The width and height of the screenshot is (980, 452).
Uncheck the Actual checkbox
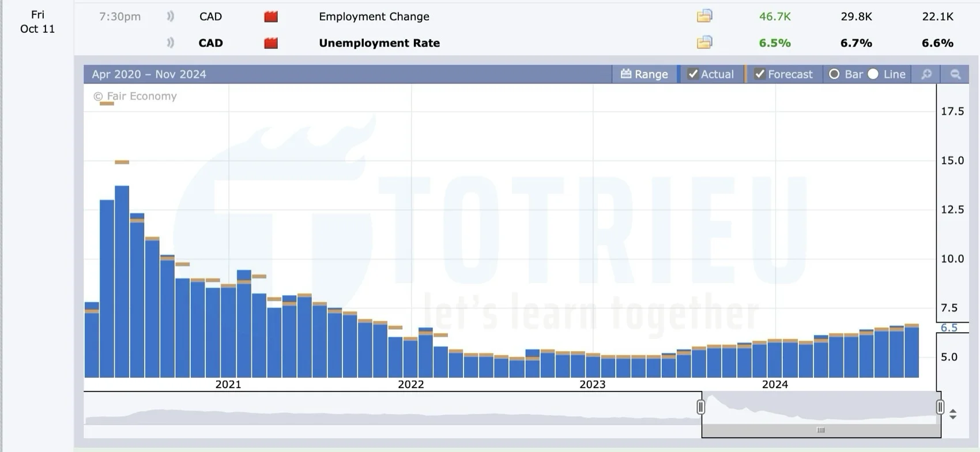[x=693, y=74]
